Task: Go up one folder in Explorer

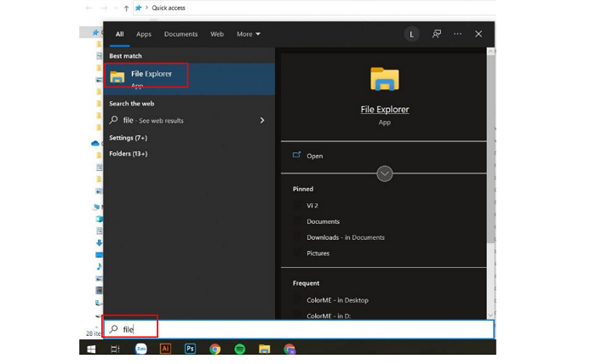Action: pos(127,8)
